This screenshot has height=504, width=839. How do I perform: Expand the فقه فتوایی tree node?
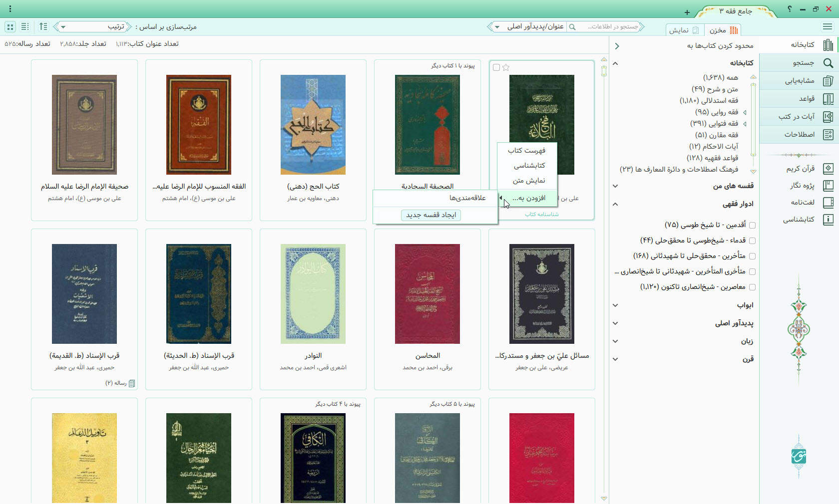pos(745,124)
